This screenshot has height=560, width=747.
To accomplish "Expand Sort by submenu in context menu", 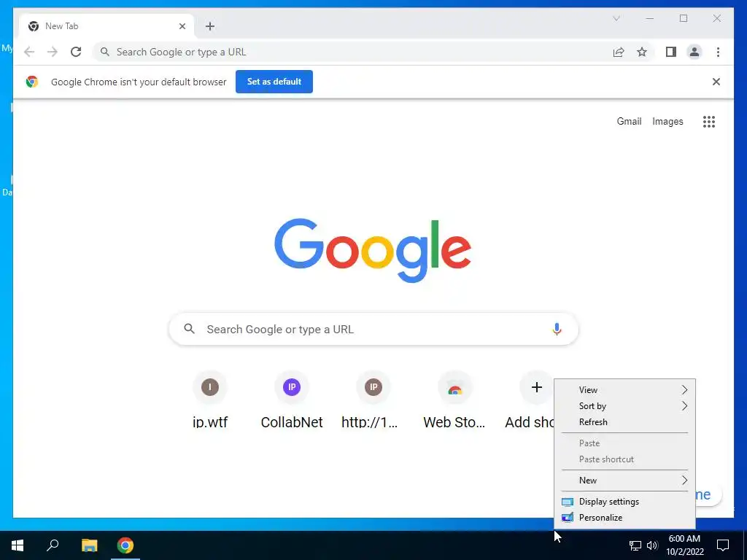I will coord(624,405).
